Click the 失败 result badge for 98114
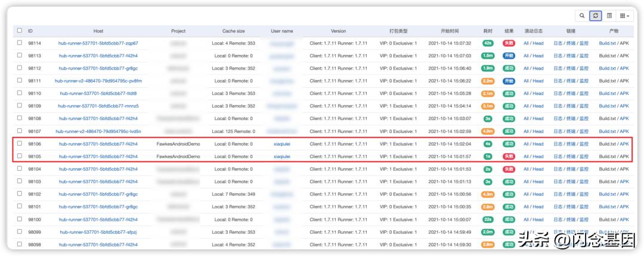The height and width of the screenshot is (256, 644). tap(509, 44)
